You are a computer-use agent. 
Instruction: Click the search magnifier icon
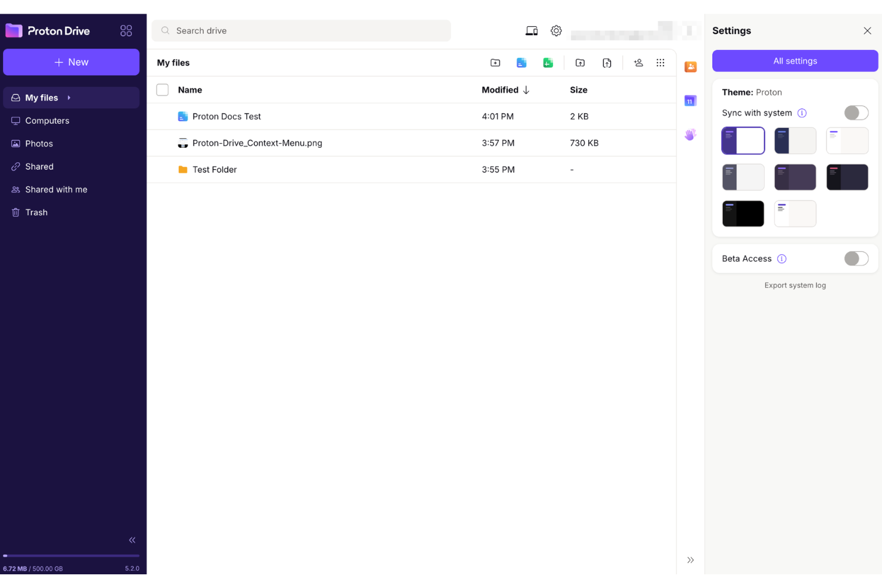coord(165,30)
